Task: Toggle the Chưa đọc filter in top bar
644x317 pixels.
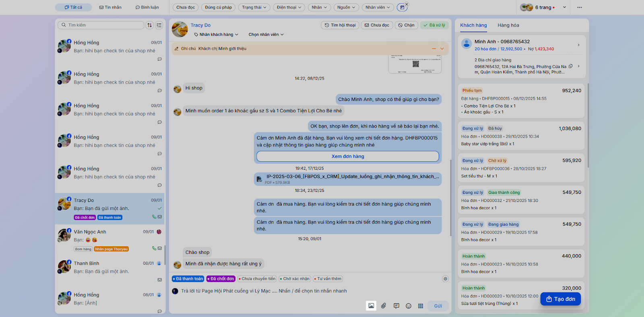Action: 186,7
